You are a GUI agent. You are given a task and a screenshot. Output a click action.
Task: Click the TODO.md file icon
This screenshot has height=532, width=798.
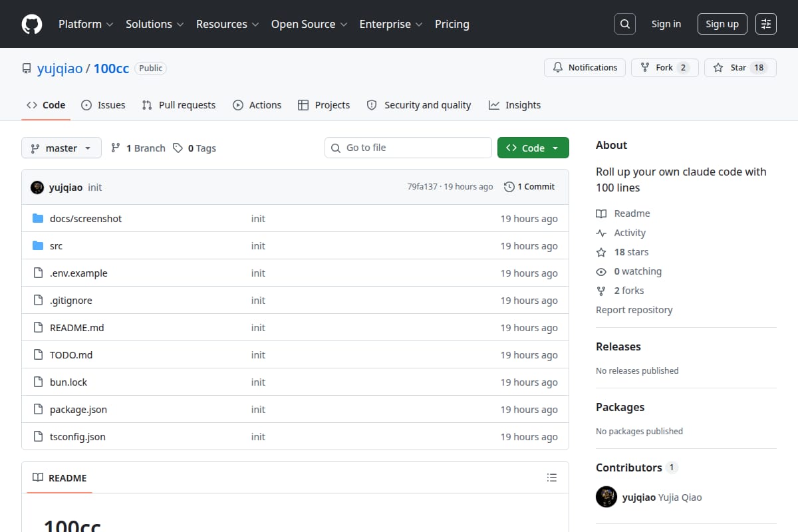click(38, 355)
